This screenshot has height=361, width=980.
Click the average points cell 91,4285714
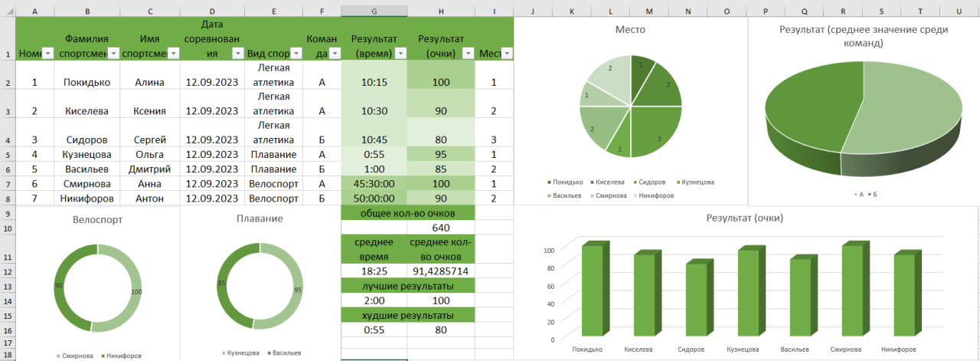click(440, 271)
